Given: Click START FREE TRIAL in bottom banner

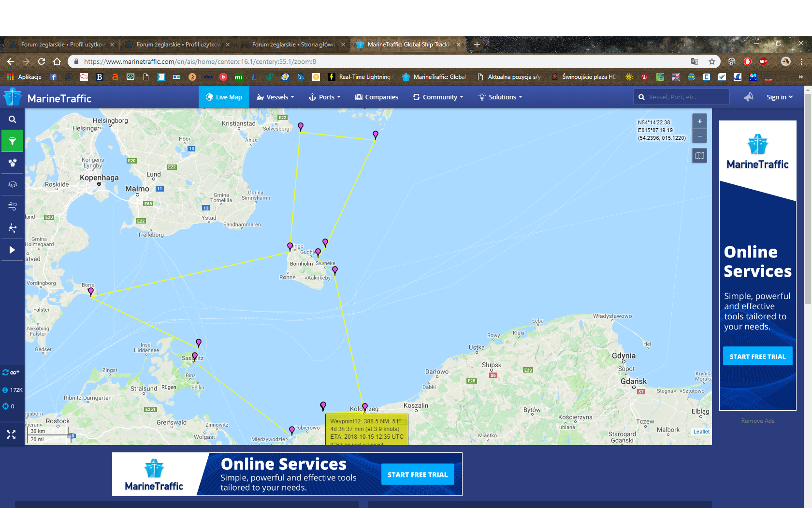Looking at the screenshot, I should tap(418, 475).
